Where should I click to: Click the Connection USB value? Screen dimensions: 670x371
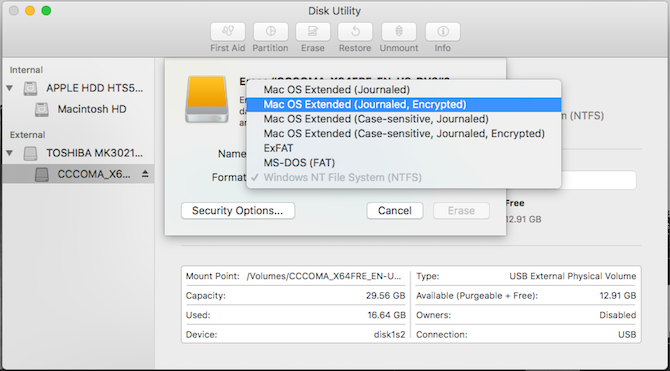tap(627, 335)
